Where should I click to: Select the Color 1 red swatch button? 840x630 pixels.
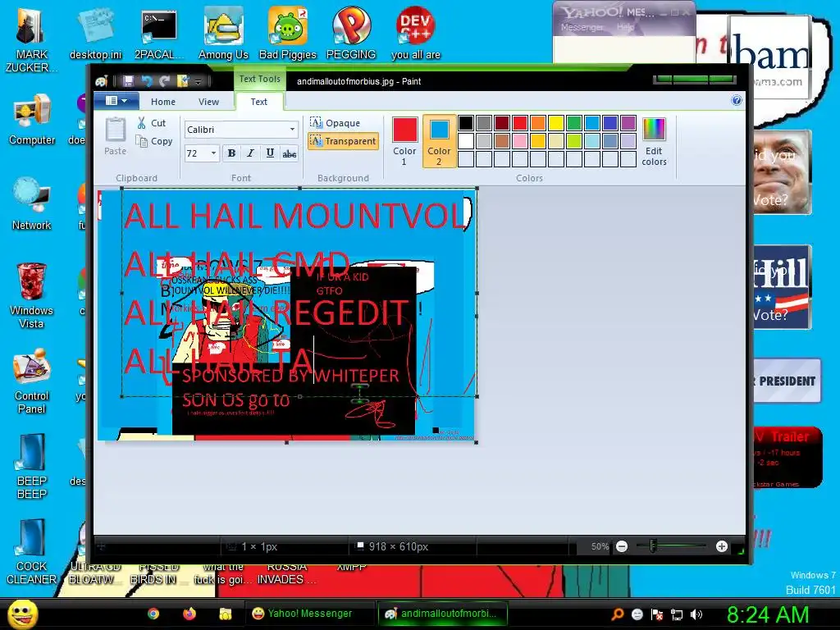404,141
